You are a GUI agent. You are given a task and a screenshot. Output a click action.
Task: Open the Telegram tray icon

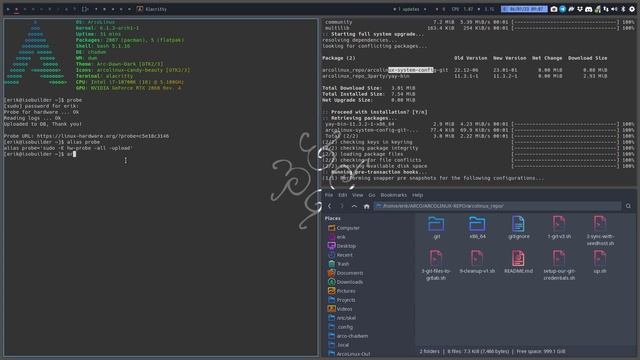pos(562,9)
